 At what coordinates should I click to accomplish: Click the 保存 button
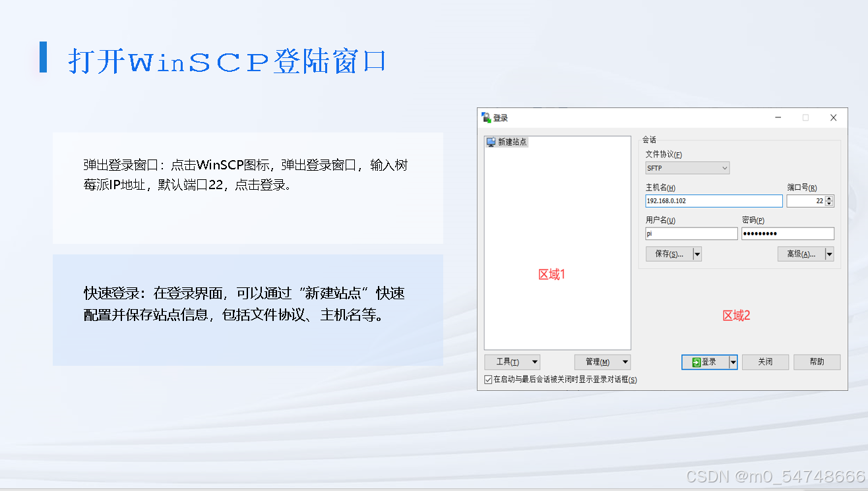point(669,254)
